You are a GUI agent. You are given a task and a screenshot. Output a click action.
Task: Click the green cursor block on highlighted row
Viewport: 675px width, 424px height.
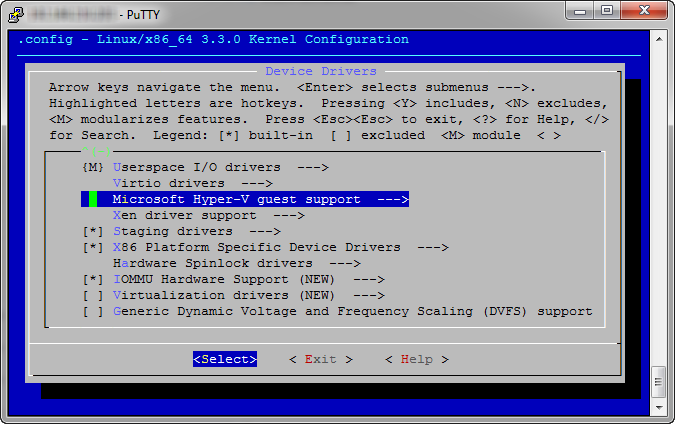(93, 199)
